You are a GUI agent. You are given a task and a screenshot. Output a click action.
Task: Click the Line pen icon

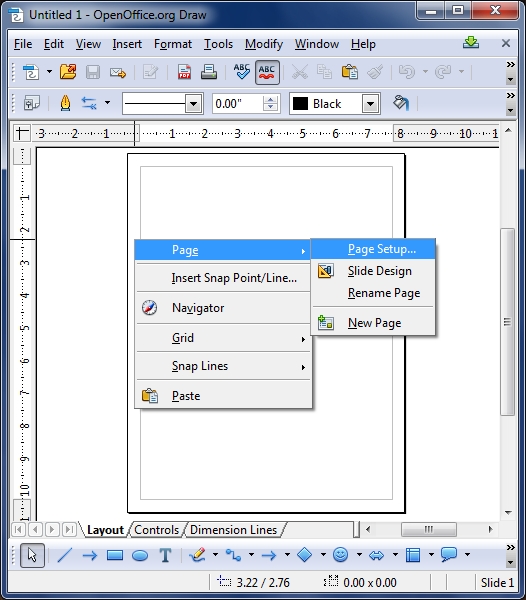pyautogui.click(x=65, y=103)
